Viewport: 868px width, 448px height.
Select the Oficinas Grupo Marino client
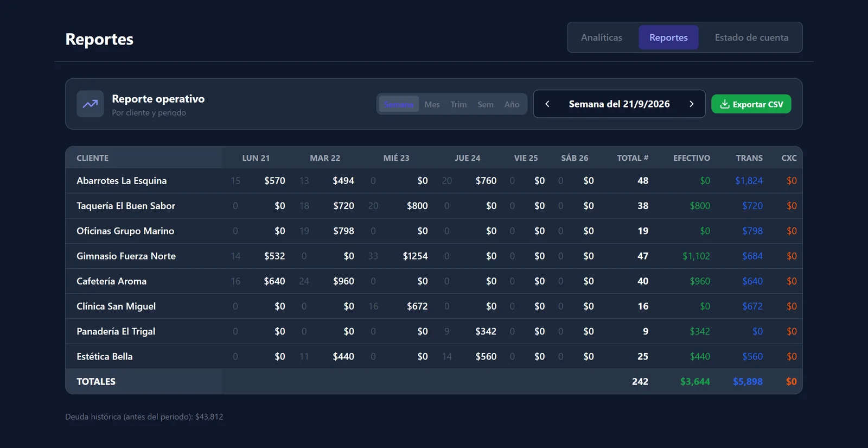pos(125,231)
